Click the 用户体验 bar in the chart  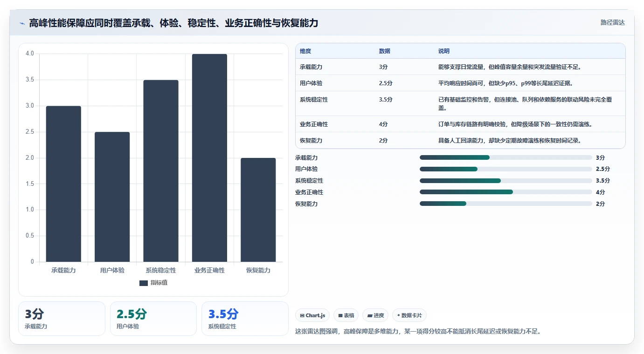[112, 197]
